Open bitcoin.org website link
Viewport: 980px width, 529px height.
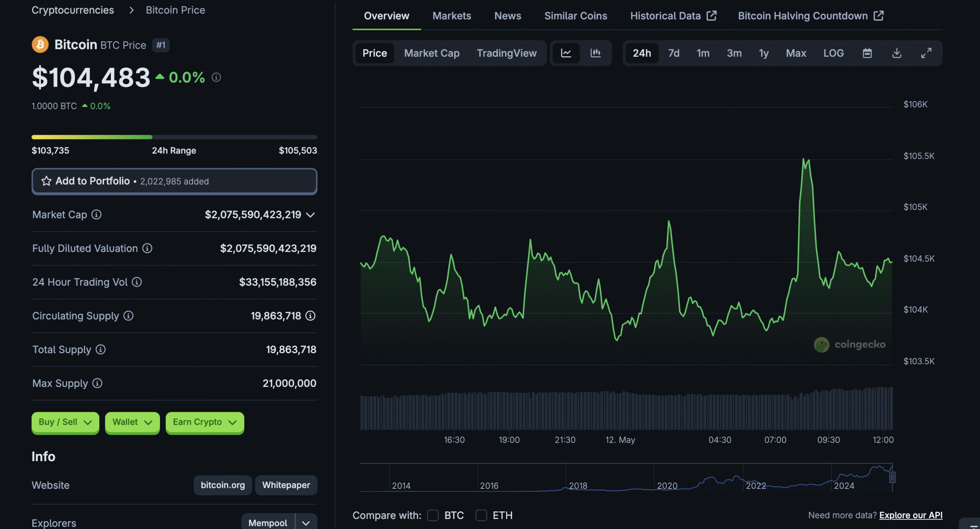pos(222,485)
